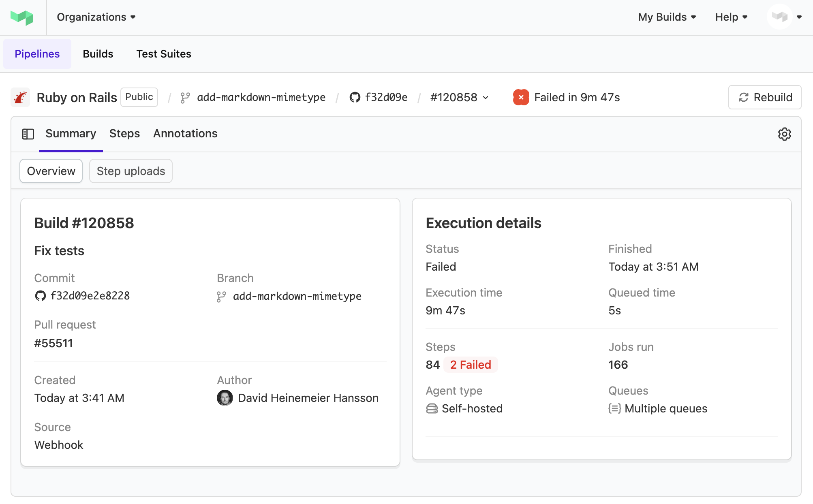Switch to the Steps tab
This screenshot has width=813, height=504.
click(x=124, y=134)
